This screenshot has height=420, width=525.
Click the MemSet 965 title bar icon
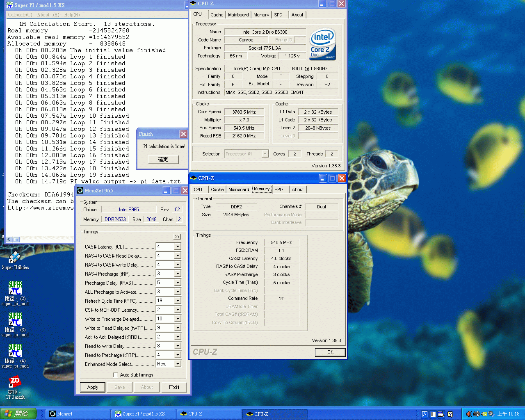click(x=80, y=190)
